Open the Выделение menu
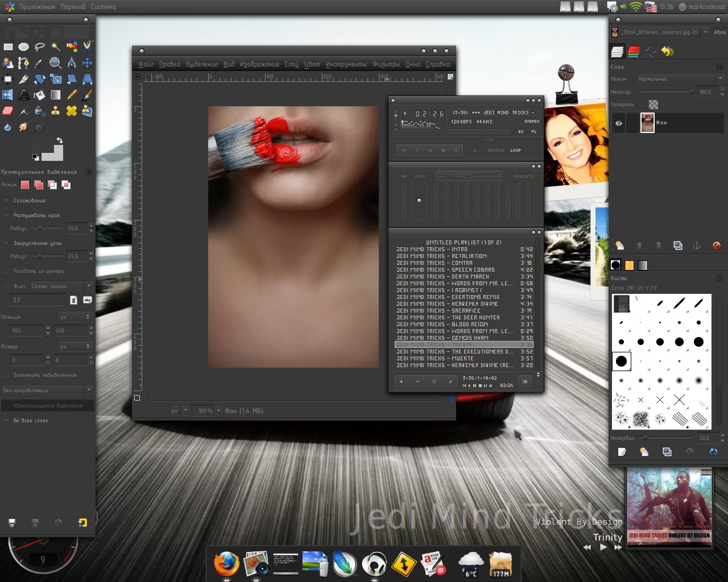The height and width of the screenshot is (582, 728). (202, 64)
